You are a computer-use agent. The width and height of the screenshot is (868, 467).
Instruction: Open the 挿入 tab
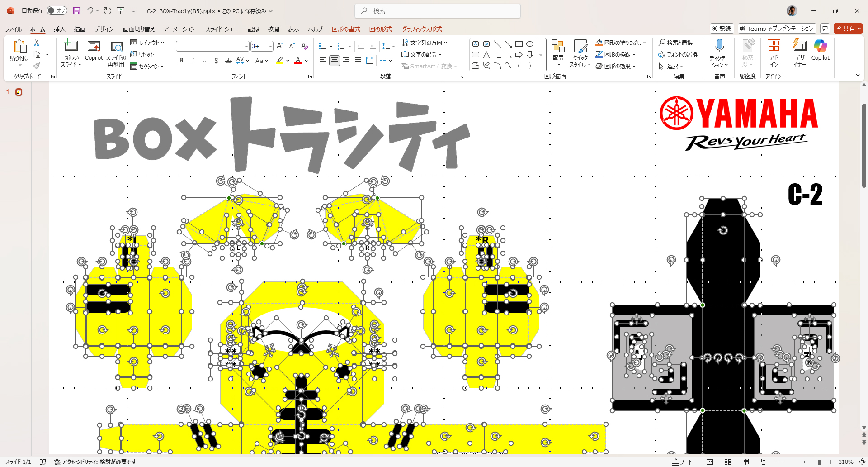click(59, 29)
